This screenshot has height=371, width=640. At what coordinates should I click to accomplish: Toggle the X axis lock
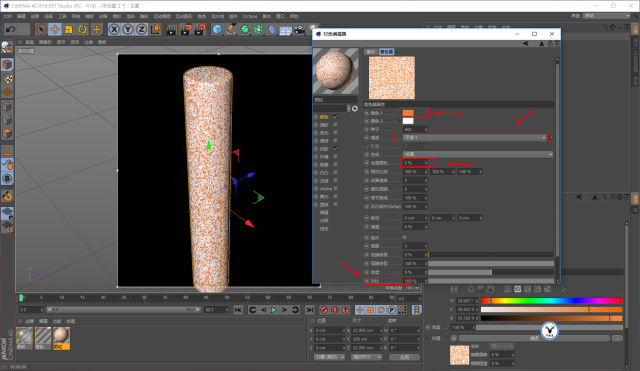click(114, 29)
